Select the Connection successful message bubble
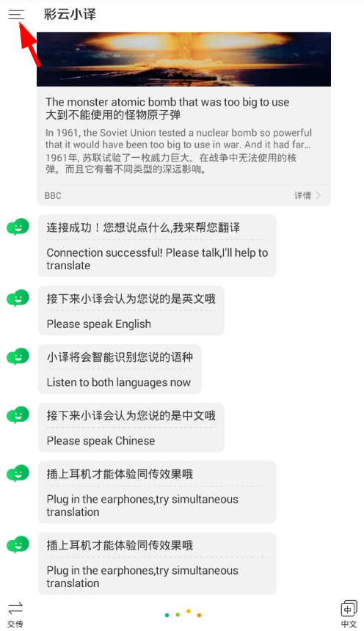This screenshot has height=631, width=364. pos(157,246)
